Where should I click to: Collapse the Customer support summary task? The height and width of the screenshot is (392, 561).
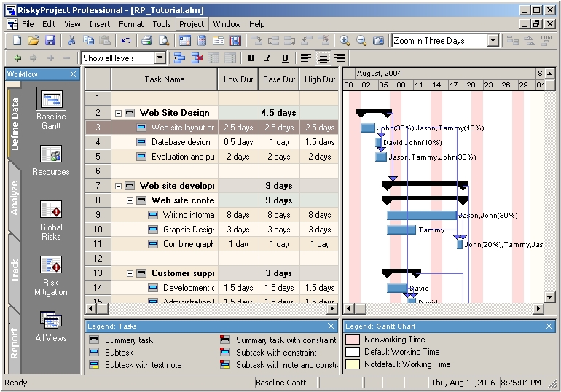(130, 274)
